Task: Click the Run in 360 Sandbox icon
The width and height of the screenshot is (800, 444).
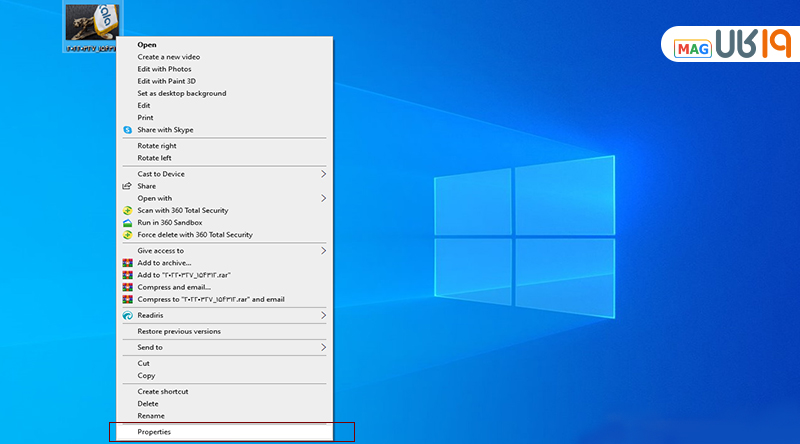Action: [x=127, y=223]
